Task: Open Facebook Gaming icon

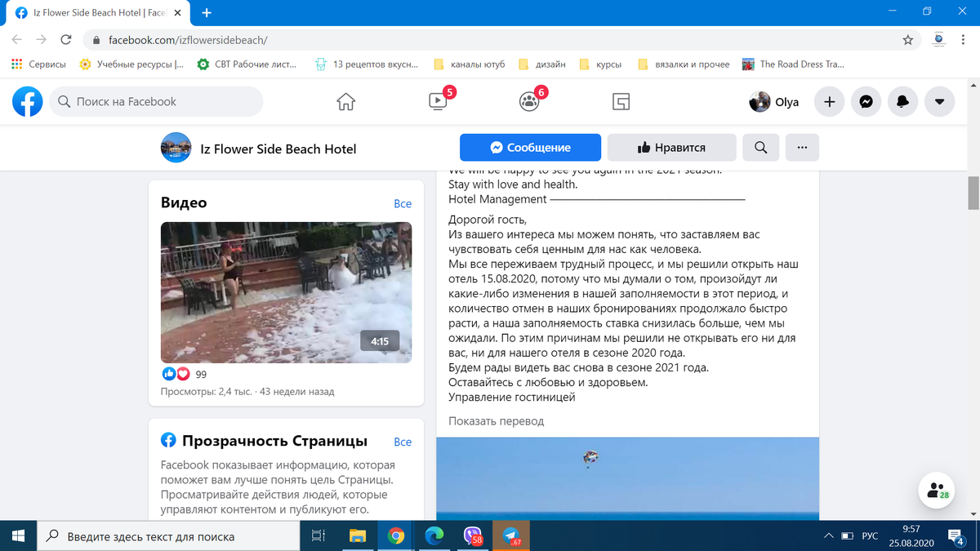Action: 621,102
